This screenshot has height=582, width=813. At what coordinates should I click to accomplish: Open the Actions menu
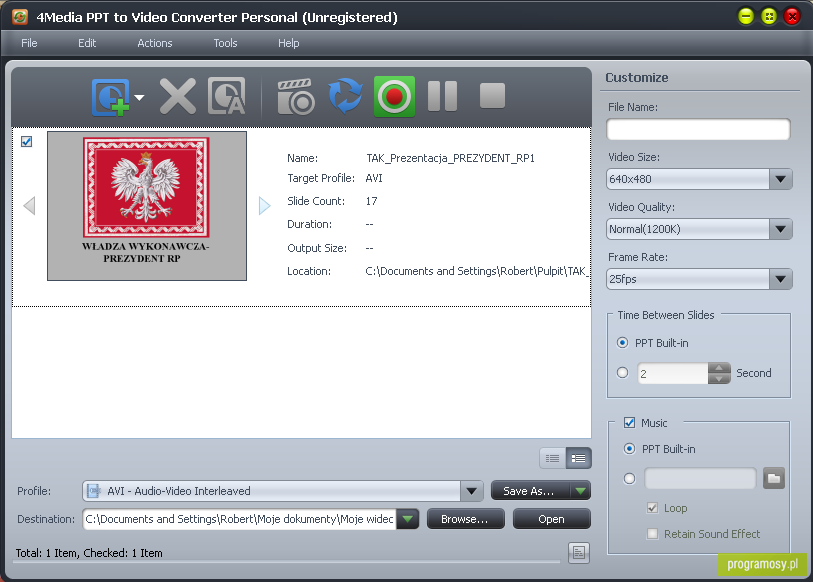[155, 43]
